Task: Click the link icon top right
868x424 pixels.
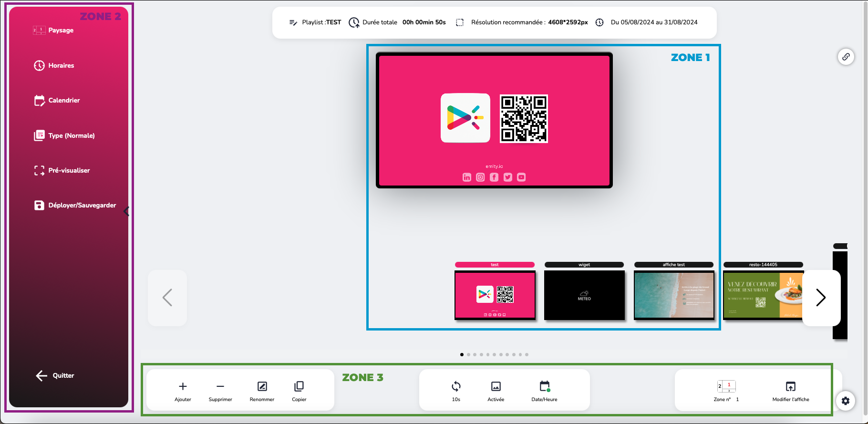Action: [x=846, y=57]
